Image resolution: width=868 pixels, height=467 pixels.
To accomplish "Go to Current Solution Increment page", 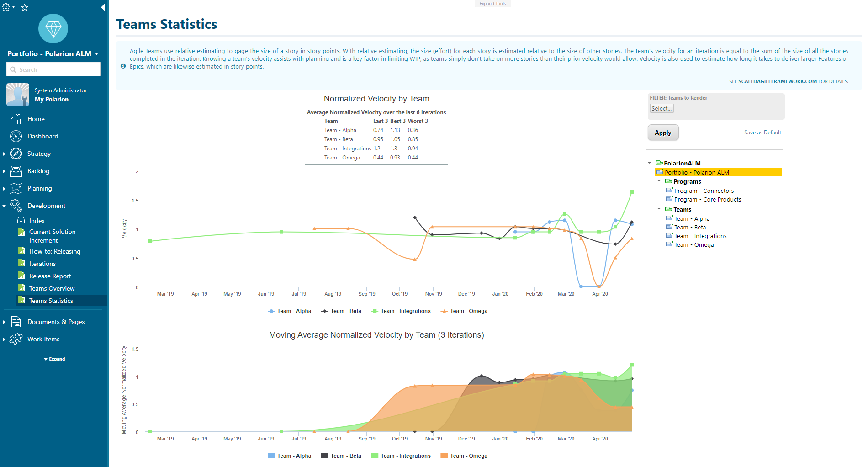I will click(x=53, y=236).
